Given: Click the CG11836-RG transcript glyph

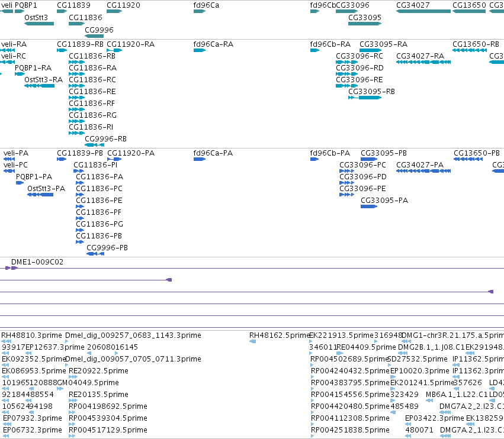Looking at the screenshot, I should (77, 121).
